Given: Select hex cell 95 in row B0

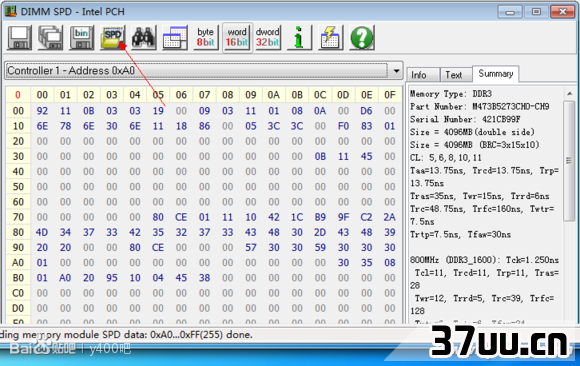Looking at the screenshot, I should click(112, 278).
